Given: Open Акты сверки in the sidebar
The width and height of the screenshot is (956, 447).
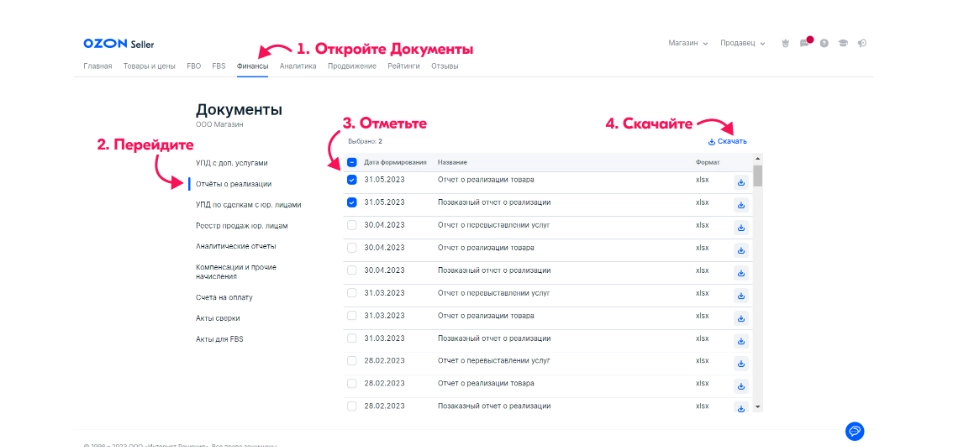Looking at the screenshot, I should click(x=218, y=318).
